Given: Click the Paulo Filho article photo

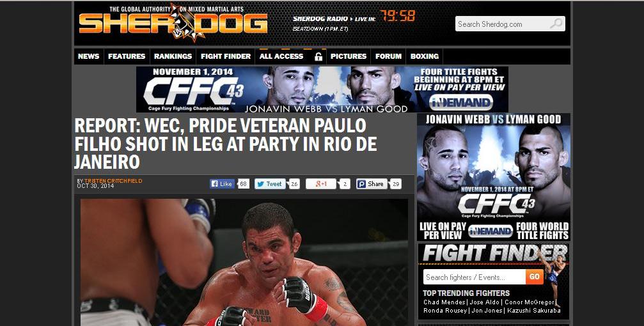Looking at the screenshot, I should tap(244, 262).
